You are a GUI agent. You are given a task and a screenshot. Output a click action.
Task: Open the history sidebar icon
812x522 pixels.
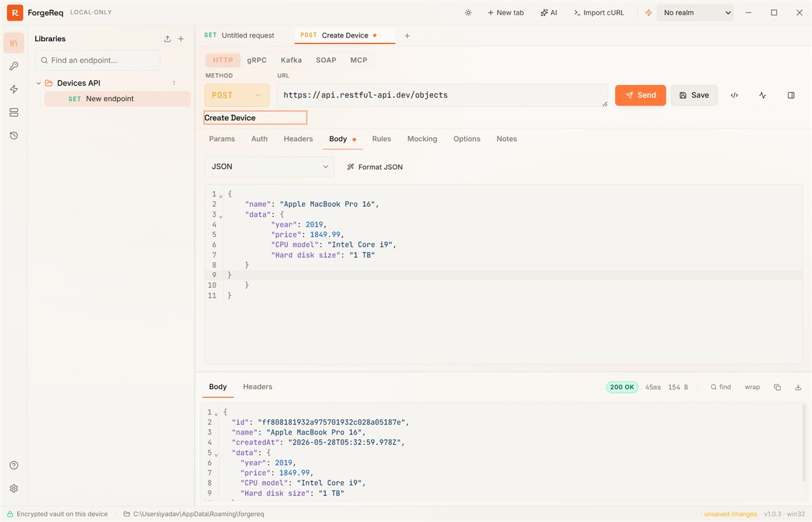tap(14, 135)
